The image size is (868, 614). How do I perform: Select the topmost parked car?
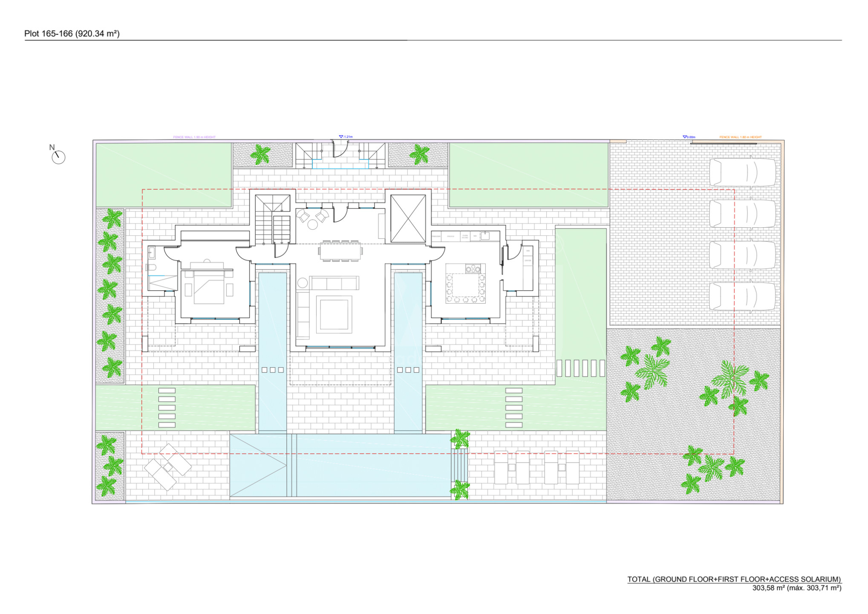pos(742,173)
